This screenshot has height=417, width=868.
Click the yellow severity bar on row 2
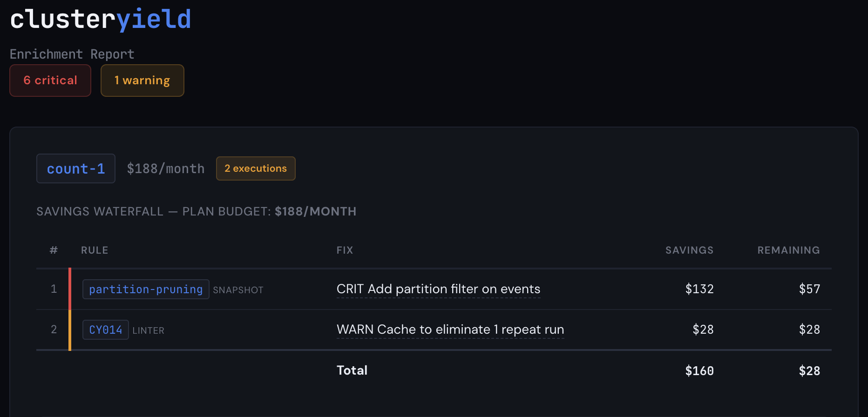(x=70, y=330)
